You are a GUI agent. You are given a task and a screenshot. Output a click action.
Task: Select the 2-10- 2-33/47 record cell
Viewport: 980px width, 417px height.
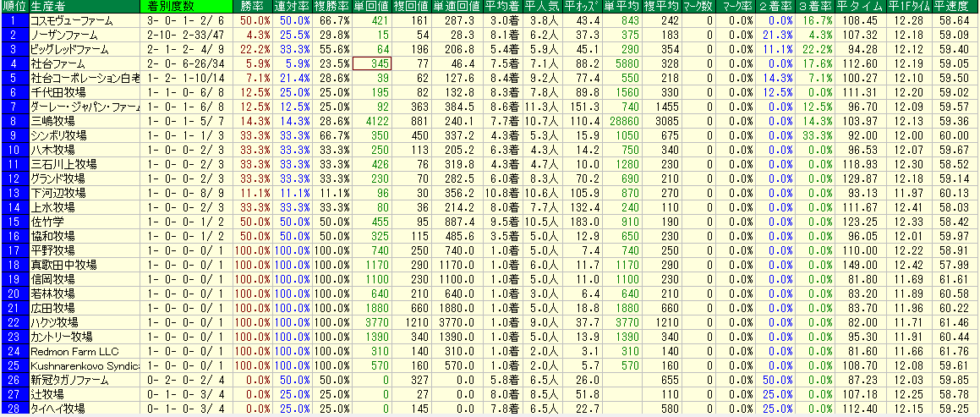(188, 35)
